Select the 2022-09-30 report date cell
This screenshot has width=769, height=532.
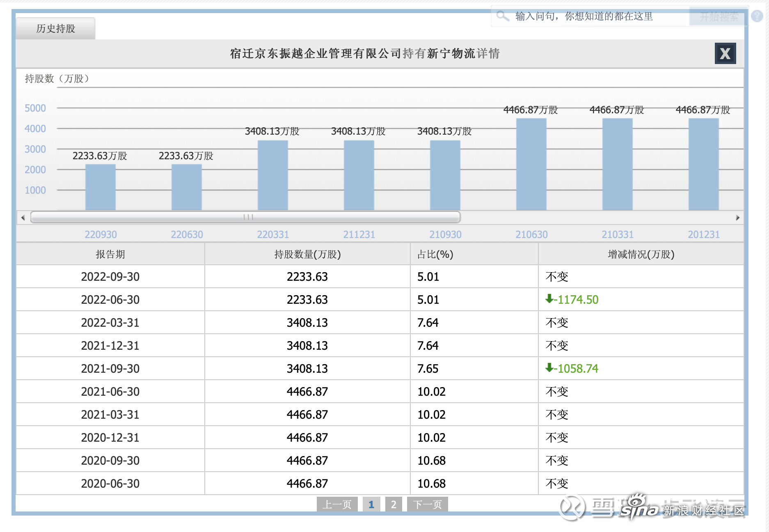[x=110, y=277]
